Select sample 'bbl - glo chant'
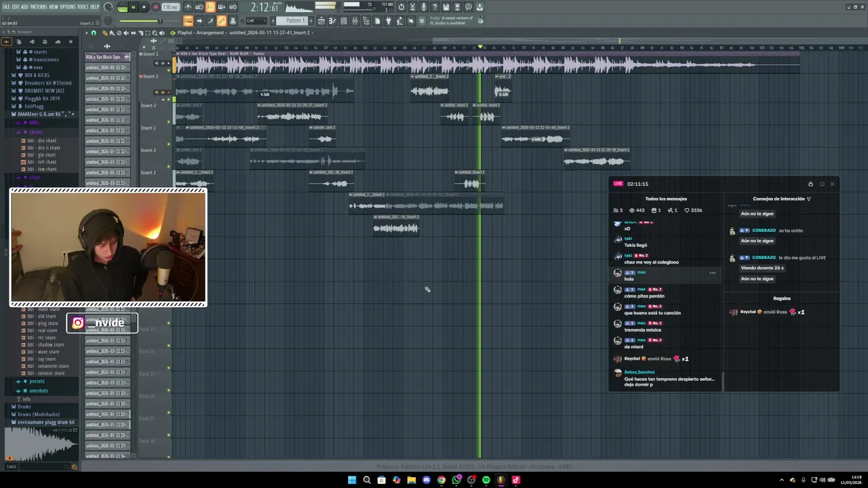 [41, 155]
